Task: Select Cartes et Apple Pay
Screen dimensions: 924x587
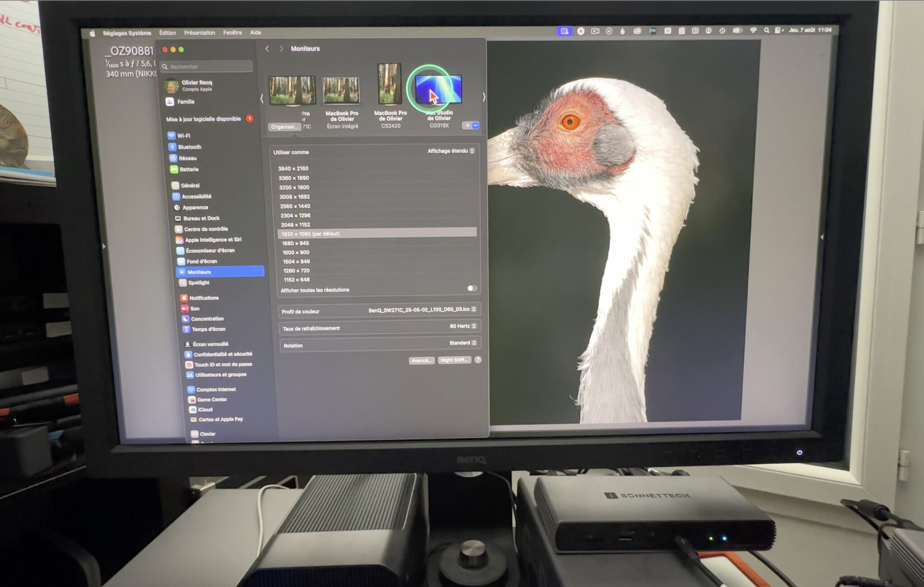Action: pyautogui.click(x=217, y=419)
